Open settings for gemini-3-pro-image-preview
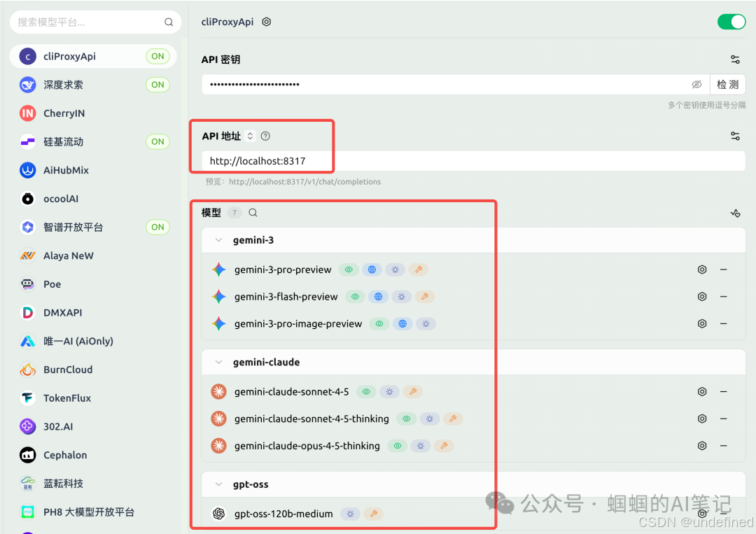The width and height of the screenshot is (756, 534). tap(702, 323)
